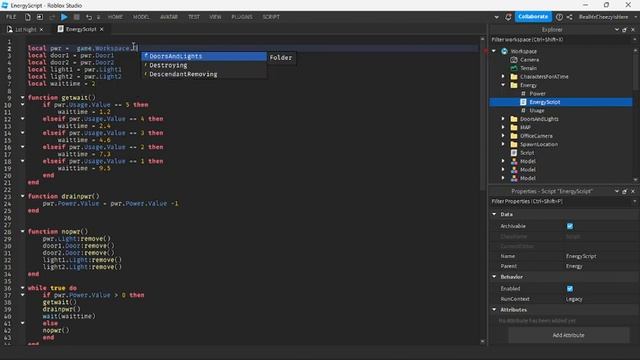
Task: Switch to the TEST ribbon tab
Action: click(194, 17)
